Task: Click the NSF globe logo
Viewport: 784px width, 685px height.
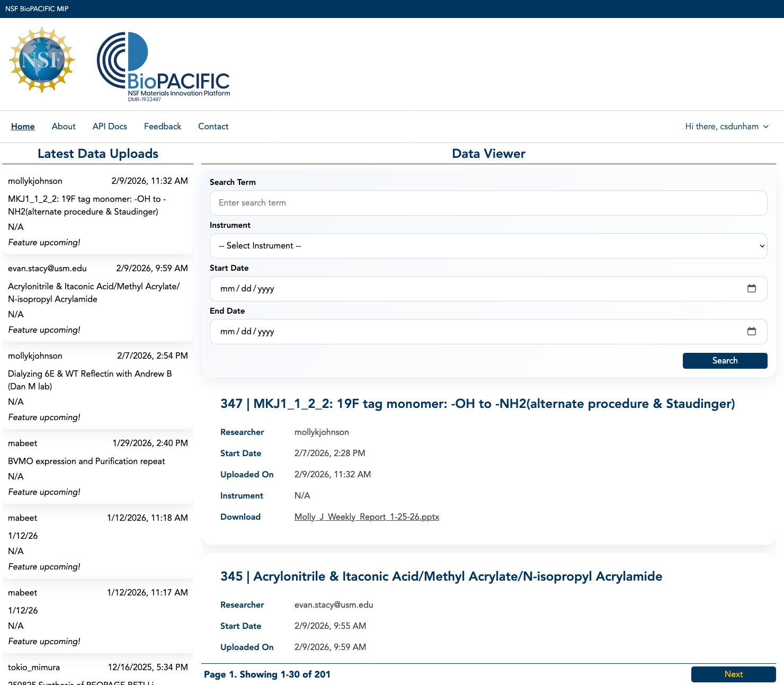Action: tap(42, 60)
